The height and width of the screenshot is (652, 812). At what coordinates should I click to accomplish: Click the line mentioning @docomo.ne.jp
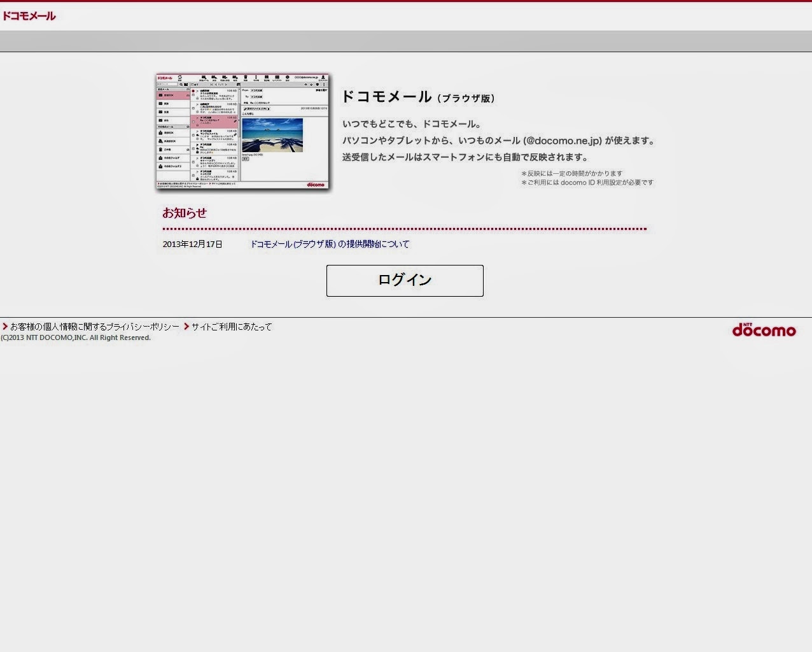498,141
